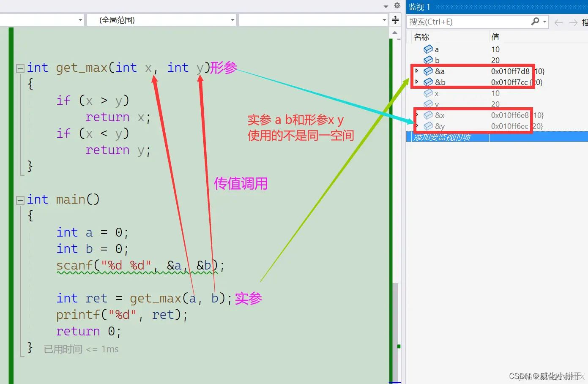Image resolution: width=588 pixels, height=384 pixels.
Task: Click get_max in the function definition
Action: coord(82,68)
